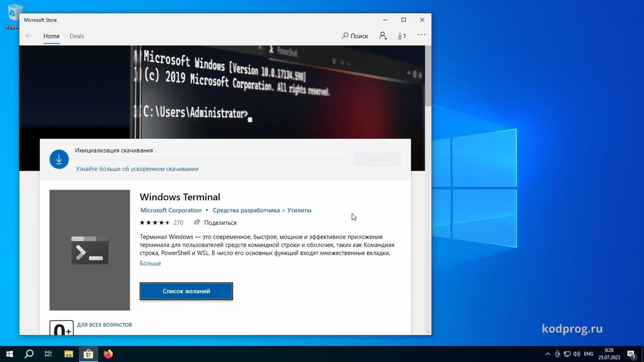The width and height of the screenshot is (644, 362).
Task: Switch input language from ENG
Action: (x=589, y=354)
